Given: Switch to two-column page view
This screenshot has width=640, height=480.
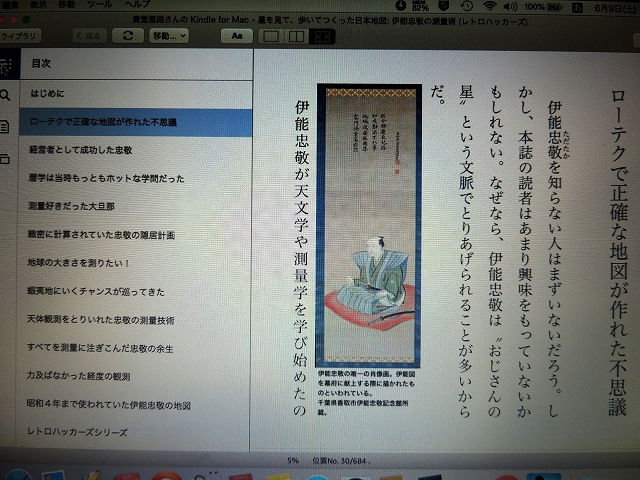Looking at the screenshot, I should coord(296,36).
